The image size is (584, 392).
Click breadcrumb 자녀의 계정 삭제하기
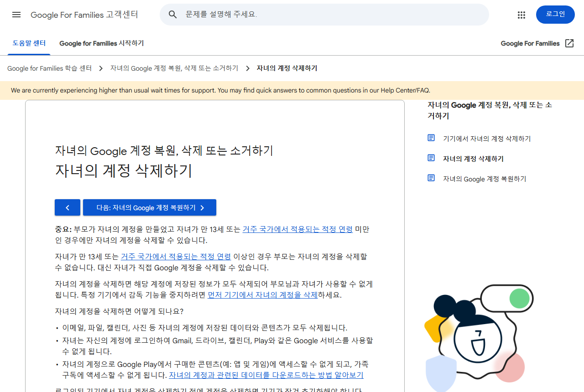coord(287,68)
